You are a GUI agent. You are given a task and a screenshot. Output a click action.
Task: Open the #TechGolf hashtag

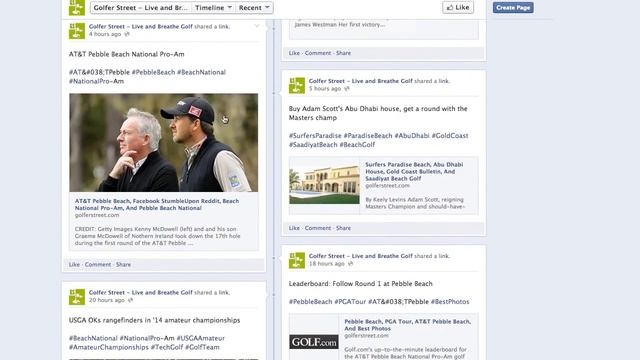tap(167, 347)
